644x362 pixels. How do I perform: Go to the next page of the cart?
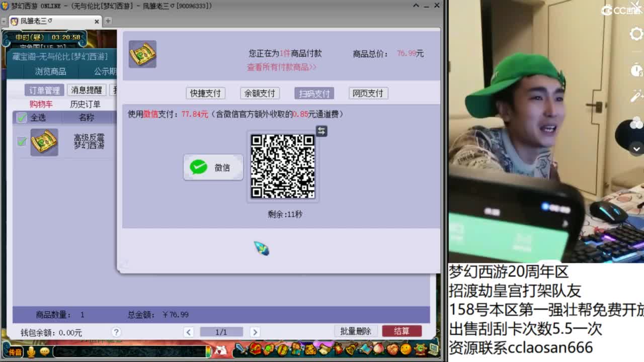coord(255,332)
